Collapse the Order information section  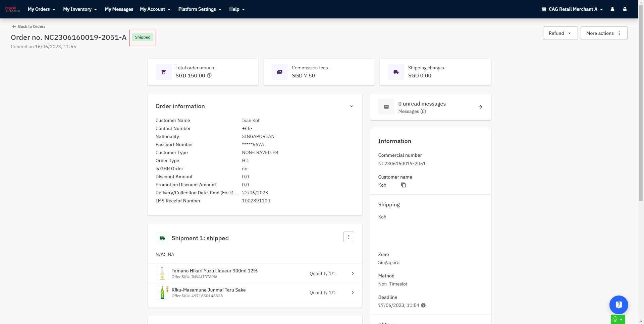coord(351,107)
